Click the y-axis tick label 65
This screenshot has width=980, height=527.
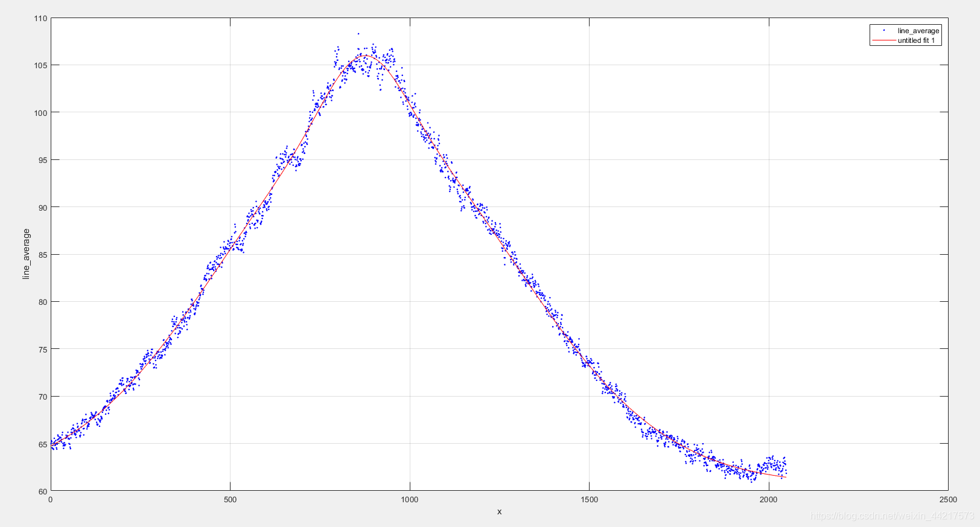[42, 444]
